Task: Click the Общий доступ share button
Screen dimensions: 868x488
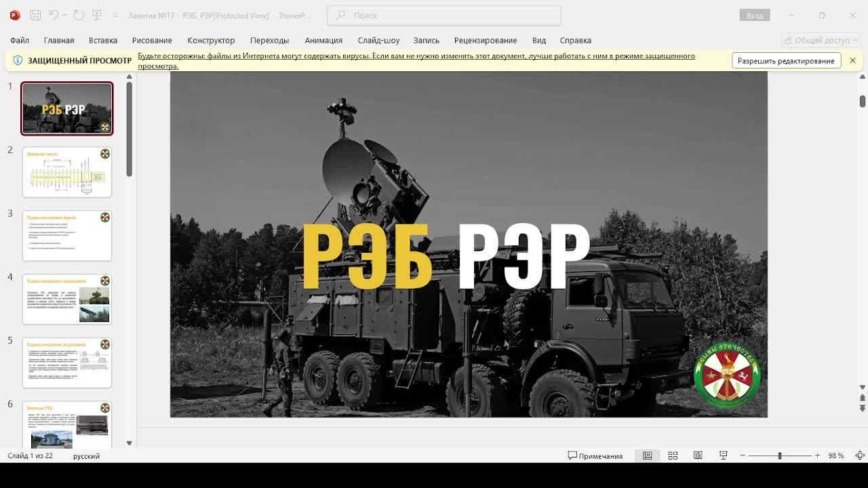Action: point(820,40)
